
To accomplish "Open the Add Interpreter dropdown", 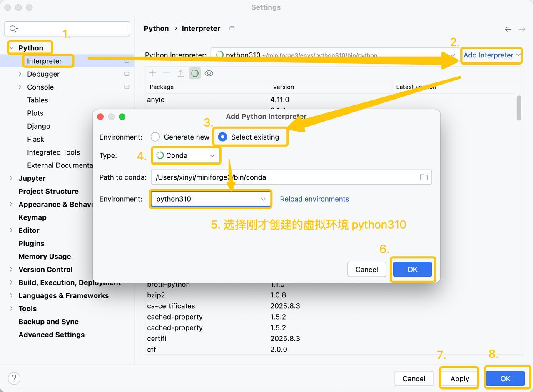I will click(492, 55).
